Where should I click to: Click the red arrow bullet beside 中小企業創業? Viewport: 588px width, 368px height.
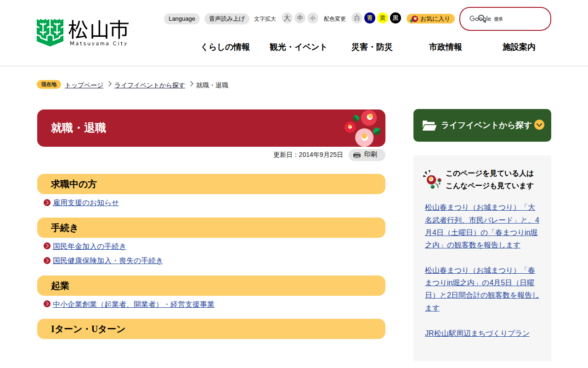pyautogui.click(x=47, y=304)
